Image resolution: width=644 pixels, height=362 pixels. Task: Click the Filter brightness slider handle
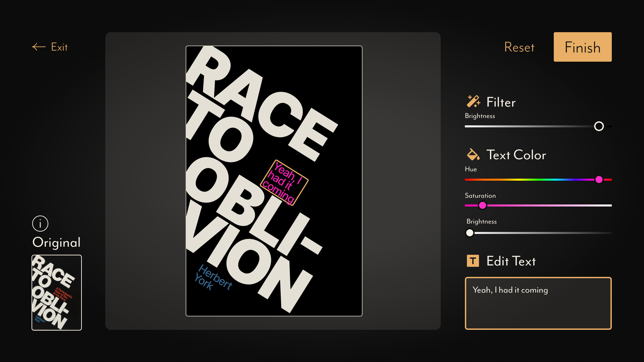(x=599, y=126)
